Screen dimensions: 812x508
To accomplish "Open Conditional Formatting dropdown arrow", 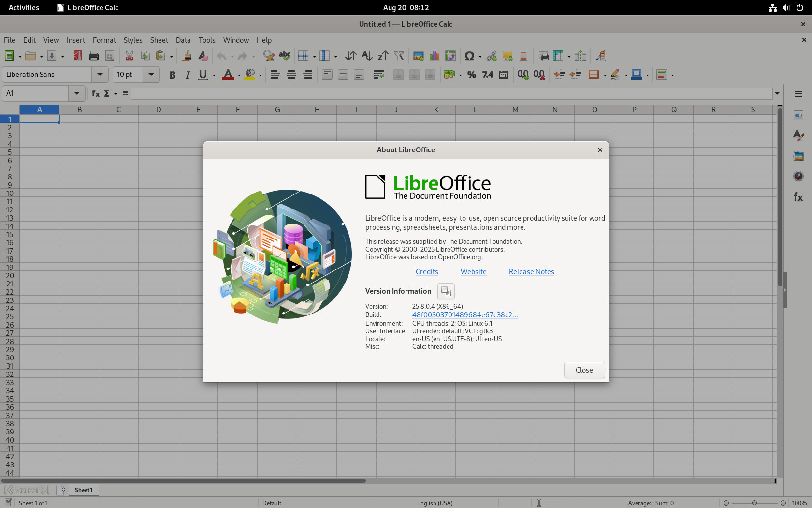I will click(x=672, y=75).
